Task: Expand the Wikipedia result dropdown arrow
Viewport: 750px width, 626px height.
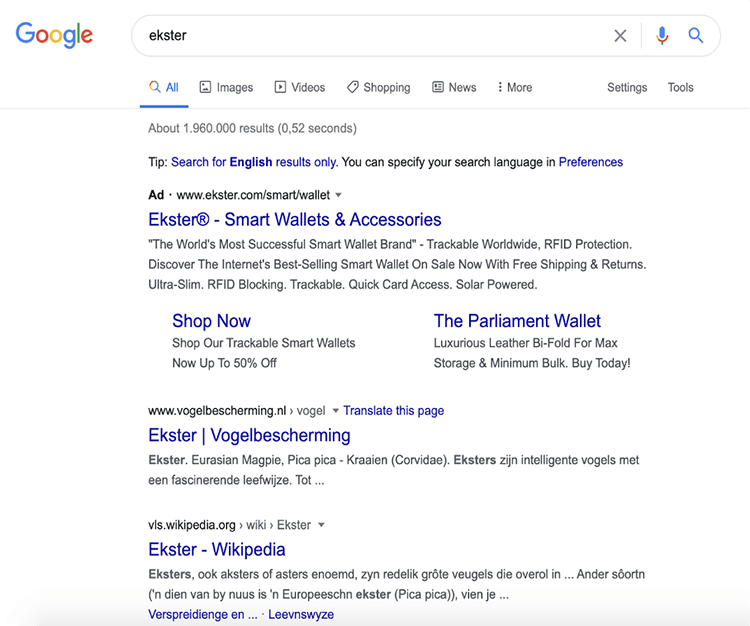Action: 321,525
